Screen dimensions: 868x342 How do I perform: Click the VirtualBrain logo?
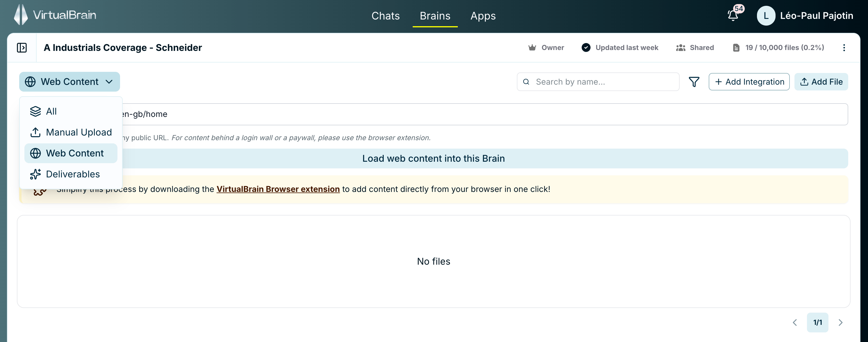point(55,15)
